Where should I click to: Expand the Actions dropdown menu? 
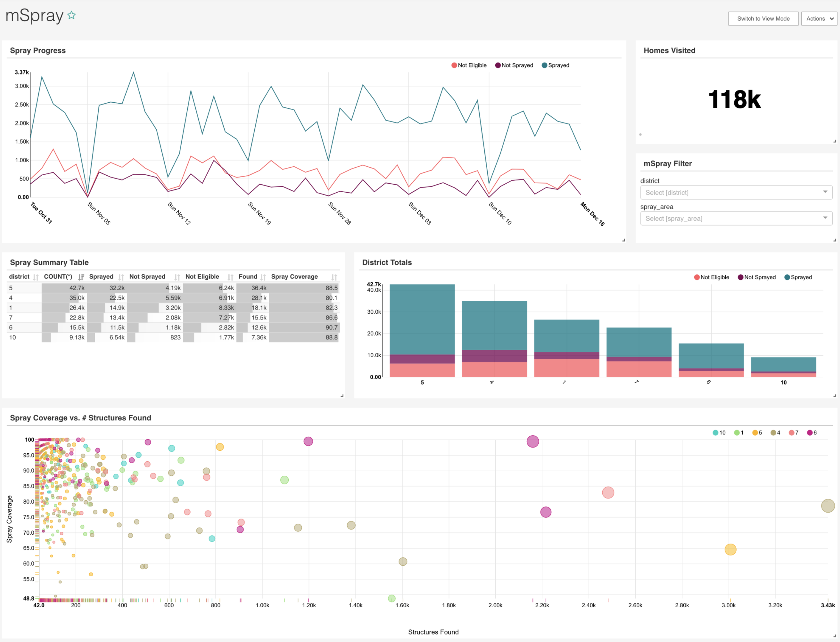point(819,18)
